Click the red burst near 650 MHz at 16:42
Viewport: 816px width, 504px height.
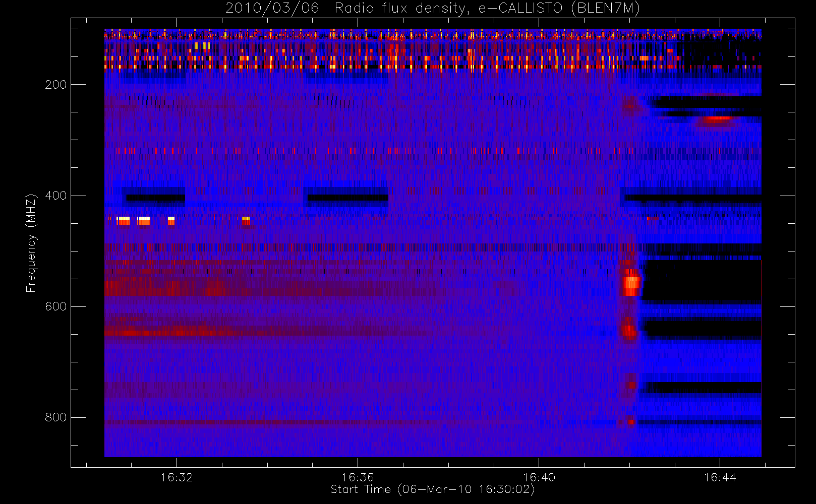click(629, 331)
